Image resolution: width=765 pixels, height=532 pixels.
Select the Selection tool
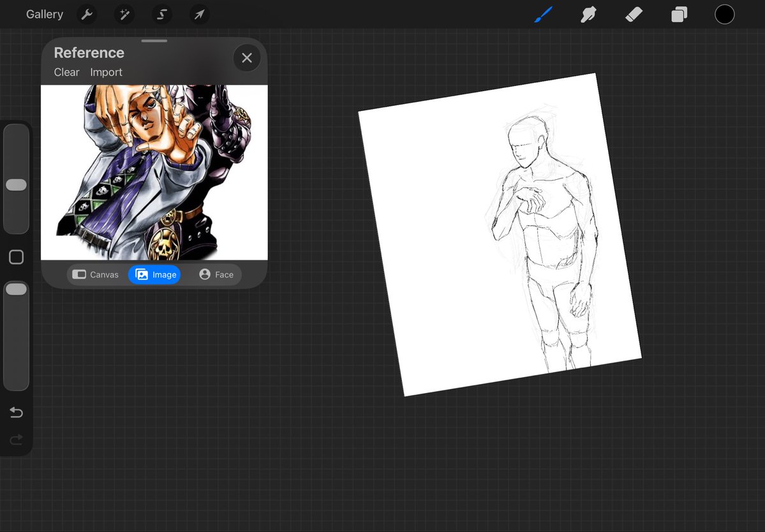(161, 15)
